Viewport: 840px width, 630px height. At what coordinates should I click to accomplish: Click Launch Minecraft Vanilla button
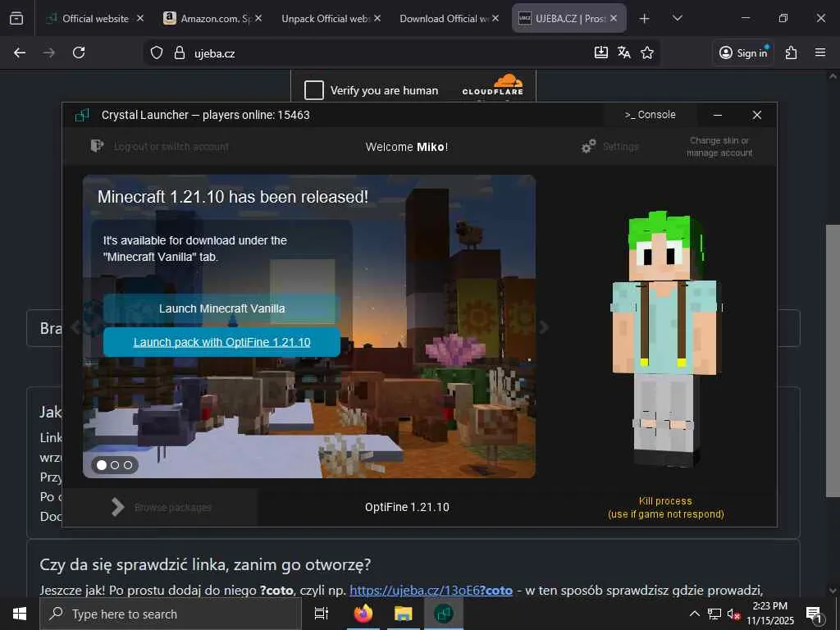pos(221,308)
